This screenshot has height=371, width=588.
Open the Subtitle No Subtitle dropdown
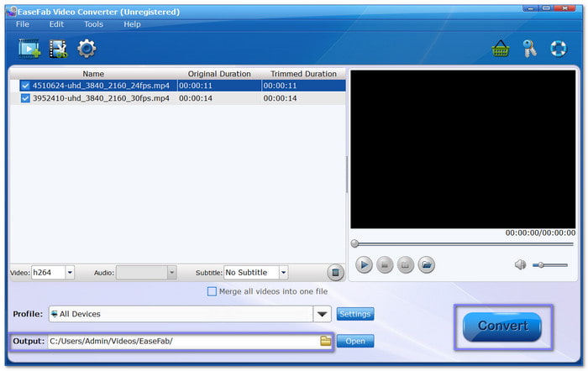(x=284, y=273)
